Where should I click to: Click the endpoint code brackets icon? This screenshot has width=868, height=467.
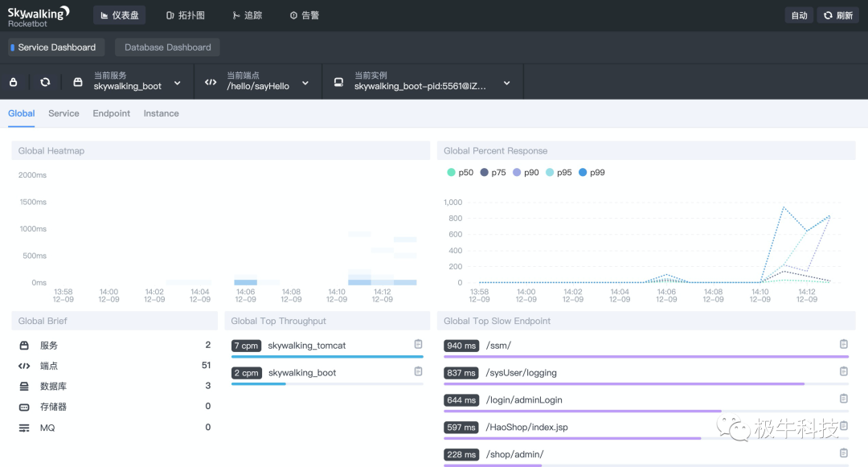pyautogui.click(x=211, y=82)
